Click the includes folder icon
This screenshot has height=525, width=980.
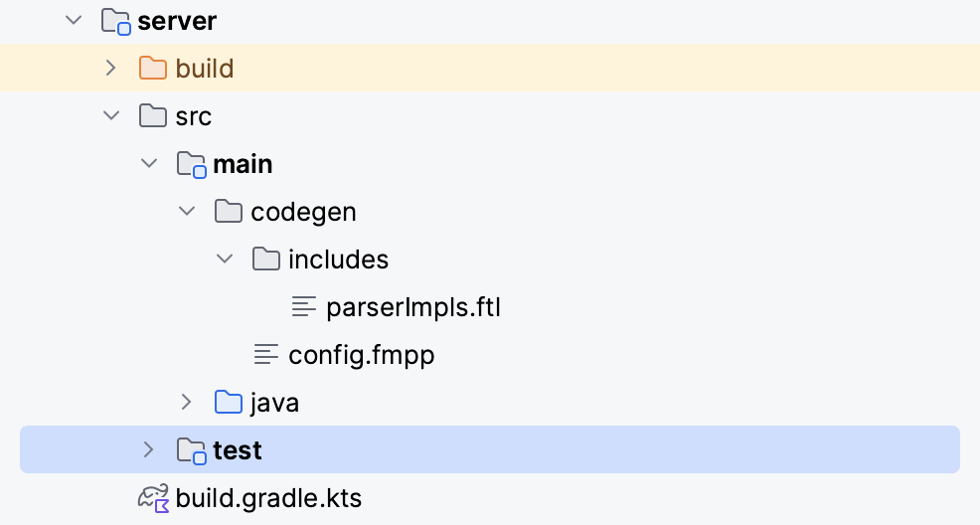click(x=266, y=260)
